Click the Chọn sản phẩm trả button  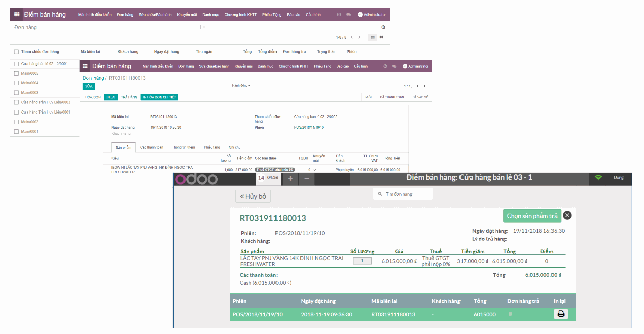point(532,215)
